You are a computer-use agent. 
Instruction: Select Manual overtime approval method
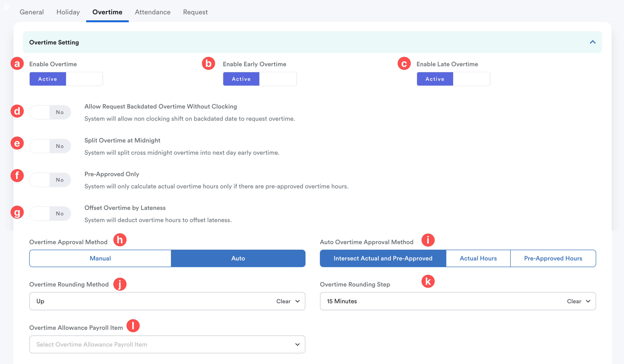click(100, 258)
